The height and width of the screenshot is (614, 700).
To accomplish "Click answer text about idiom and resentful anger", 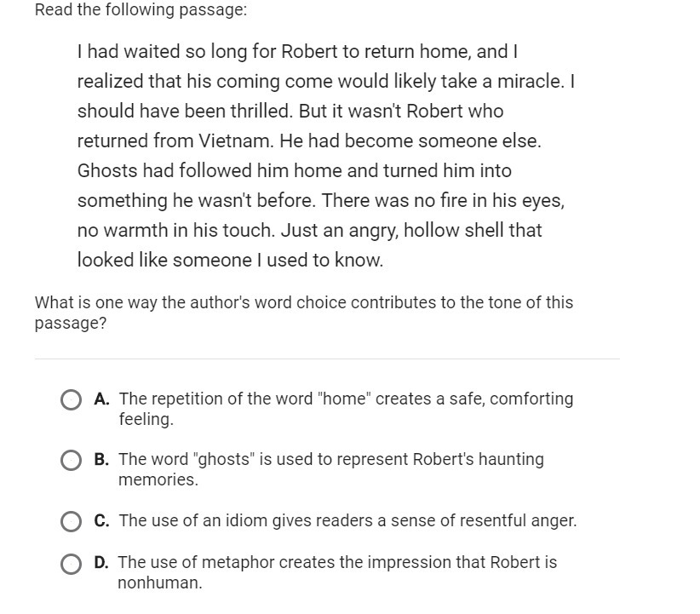I will (x=347, y=520).
